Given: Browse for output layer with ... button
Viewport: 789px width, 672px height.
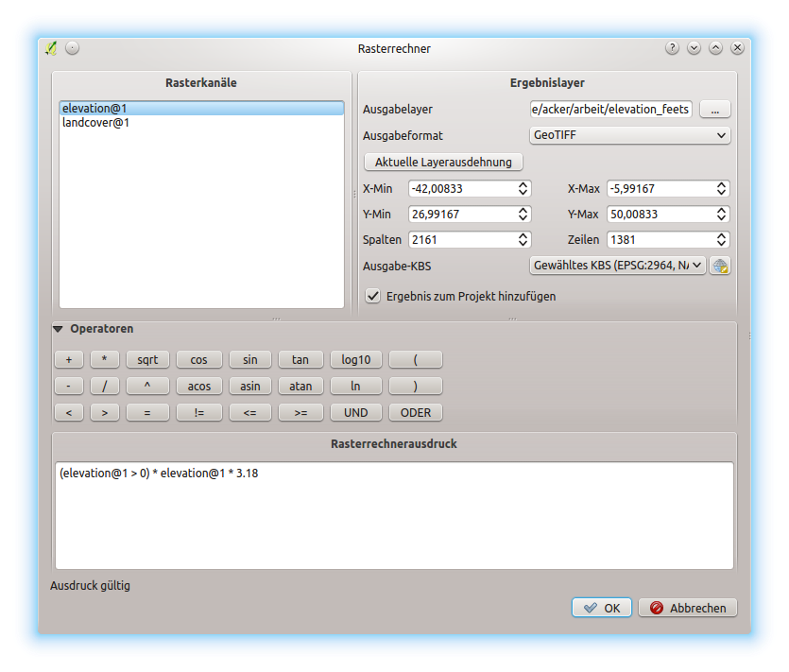Looking at the screenshot, I should pyautogui.click(x=714, y=110).
